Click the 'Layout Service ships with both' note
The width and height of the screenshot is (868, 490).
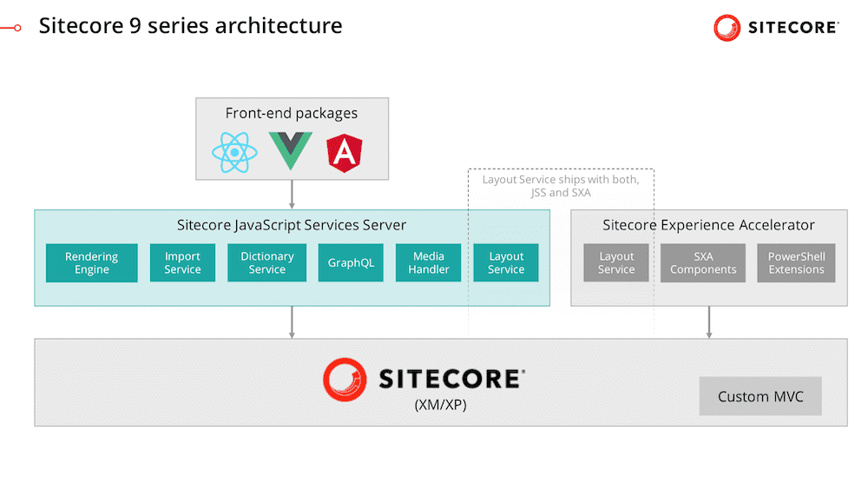(561, 186)
